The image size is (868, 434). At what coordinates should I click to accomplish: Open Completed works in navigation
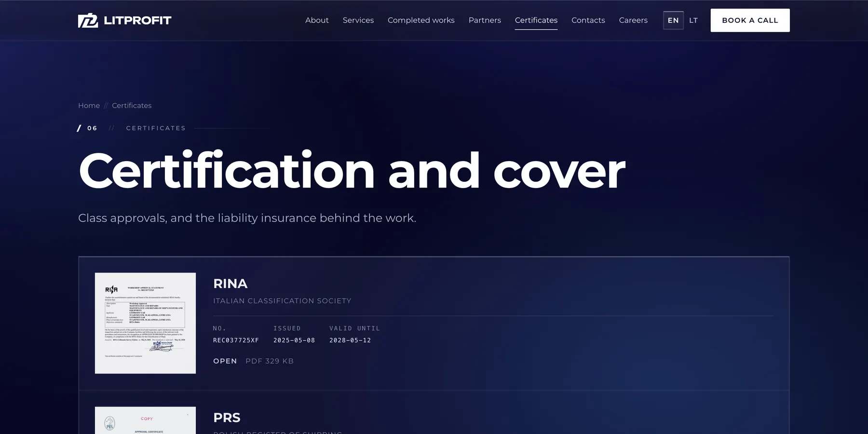pyautogui.click(x=421, y=20)
